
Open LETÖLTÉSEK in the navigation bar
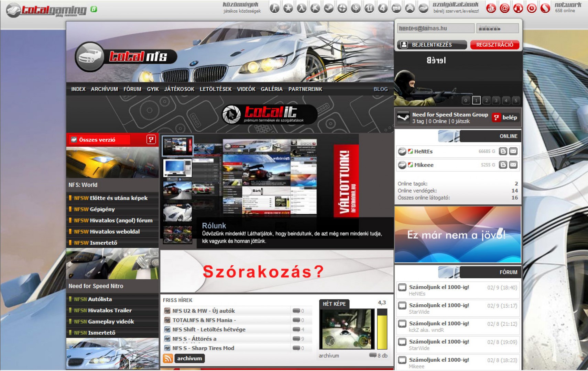pos(216,89)
